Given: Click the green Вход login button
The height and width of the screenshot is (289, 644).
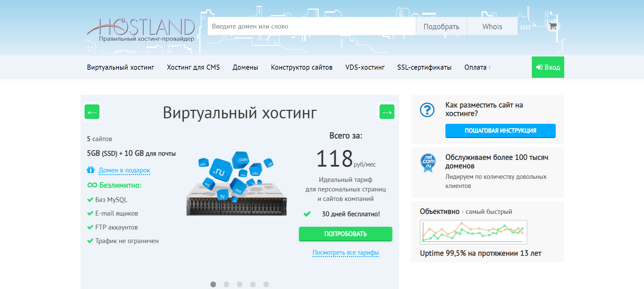Looking at the screenshot, I should [548, 67].
